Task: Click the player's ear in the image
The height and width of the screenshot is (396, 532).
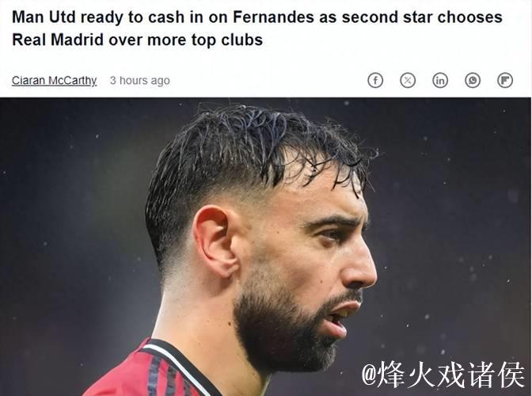Action: pyautogui.click(x=215, y=241)
